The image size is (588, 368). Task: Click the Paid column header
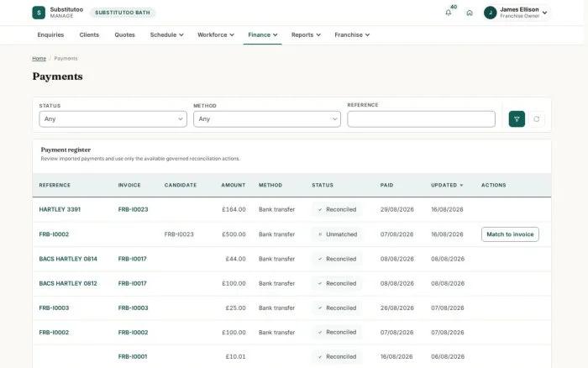coord(386,186)
